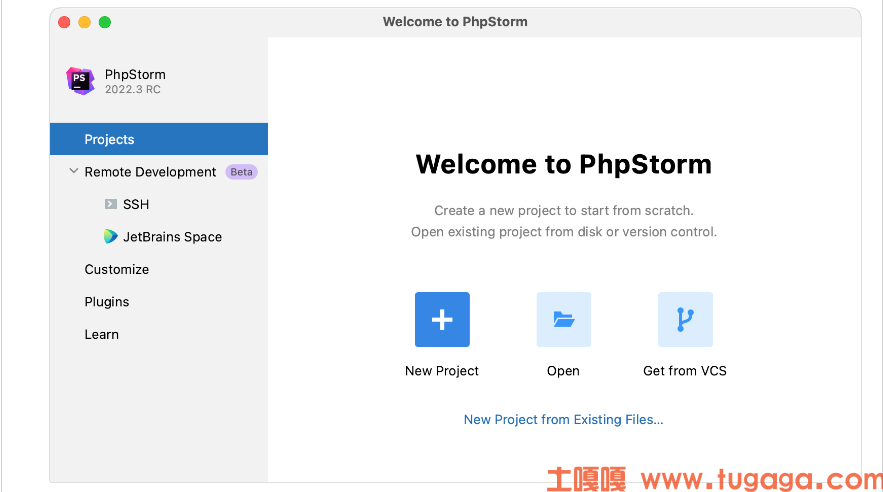
Task: Click the New Project label
Action: coord(442,371)
